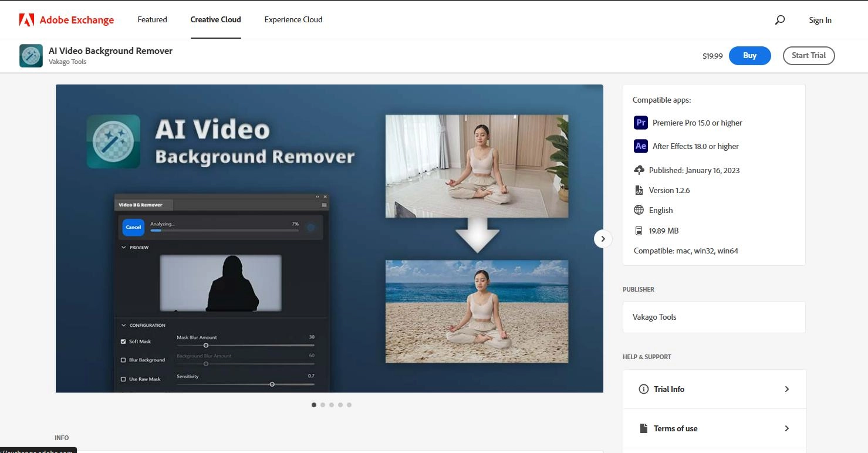Click 'Compatible: mac, win32, win64' text

(x=686, y=251)
